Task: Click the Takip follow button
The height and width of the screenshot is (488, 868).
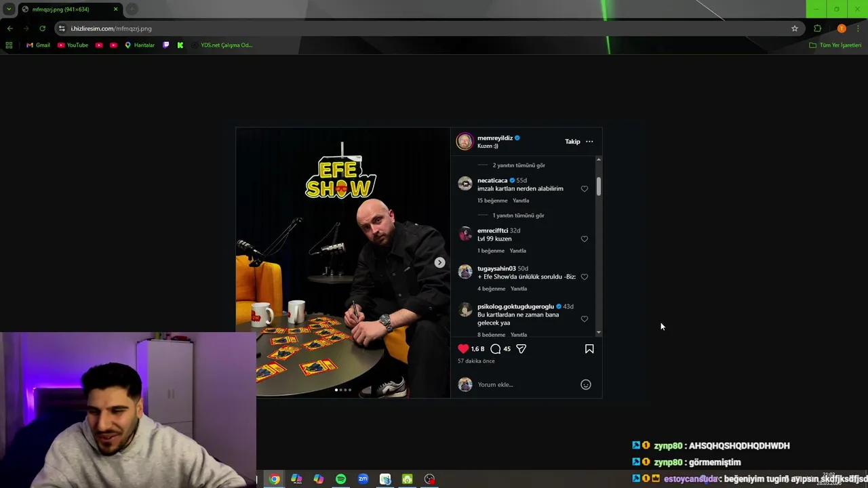Action: click(x=572, y=142)
